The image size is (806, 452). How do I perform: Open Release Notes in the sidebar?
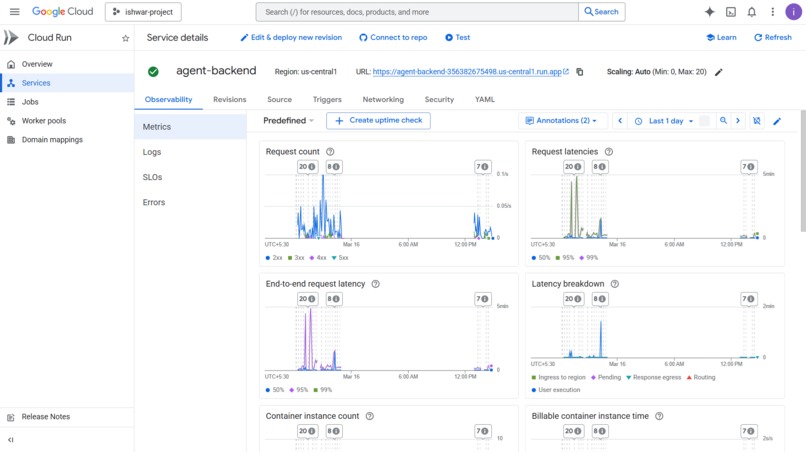(67, 417)
